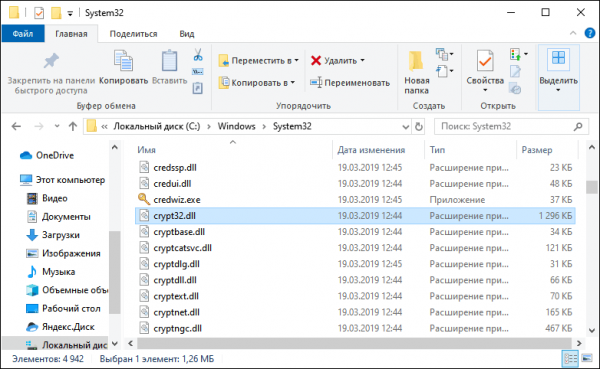This screenshot has width=600, height=369.
Task: Collapse the ribbon with the chevron
Action: pyautogui.click(x=573, y=33)
